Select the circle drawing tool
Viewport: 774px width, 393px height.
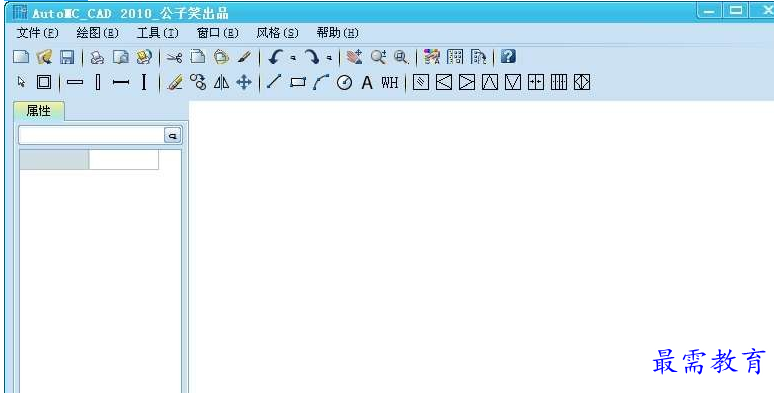tap(344, 82)
